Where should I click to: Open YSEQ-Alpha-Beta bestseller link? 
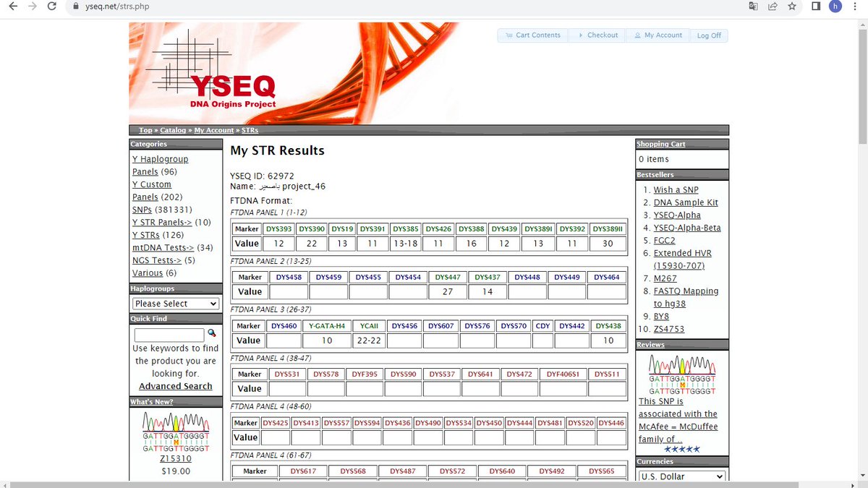(687, 228)
